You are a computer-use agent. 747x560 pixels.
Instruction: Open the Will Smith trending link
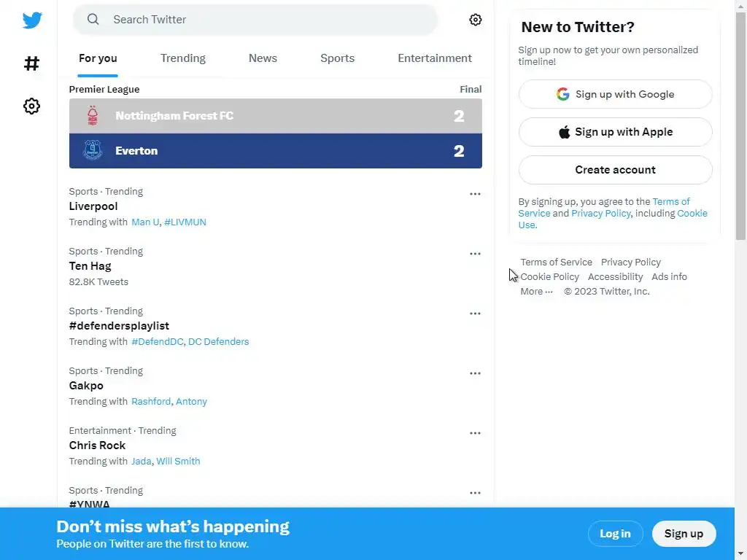pyautogui.click(x=178, y=461)
